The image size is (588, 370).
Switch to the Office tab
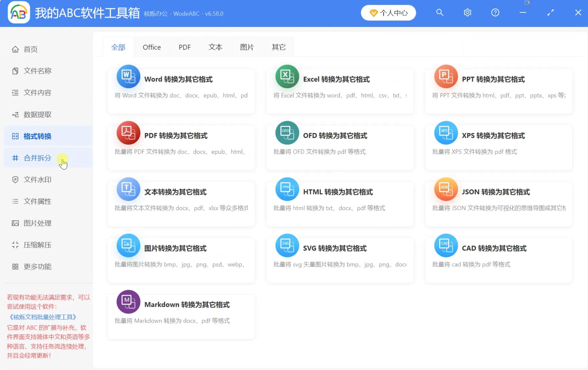pyautogui.click(x=152, y=47)
